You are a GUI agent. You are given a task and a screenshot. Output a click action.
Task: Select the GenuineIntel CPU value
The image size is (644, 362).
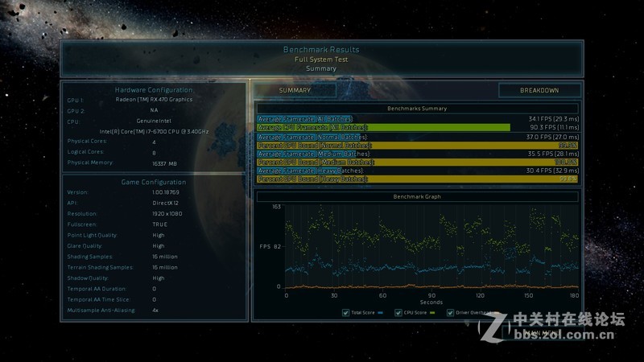pyautogui.click(x=154, y=121)
